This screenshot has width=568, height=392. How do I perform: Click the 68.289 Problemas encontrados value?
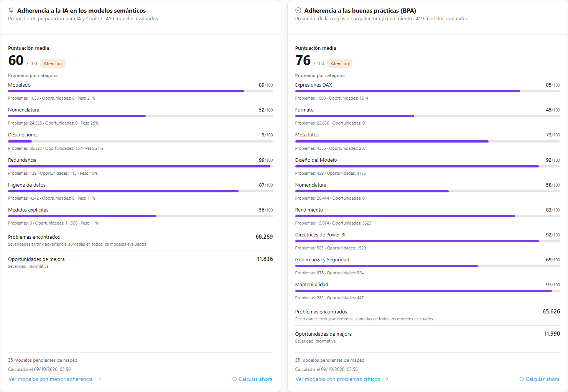(264, 237)
